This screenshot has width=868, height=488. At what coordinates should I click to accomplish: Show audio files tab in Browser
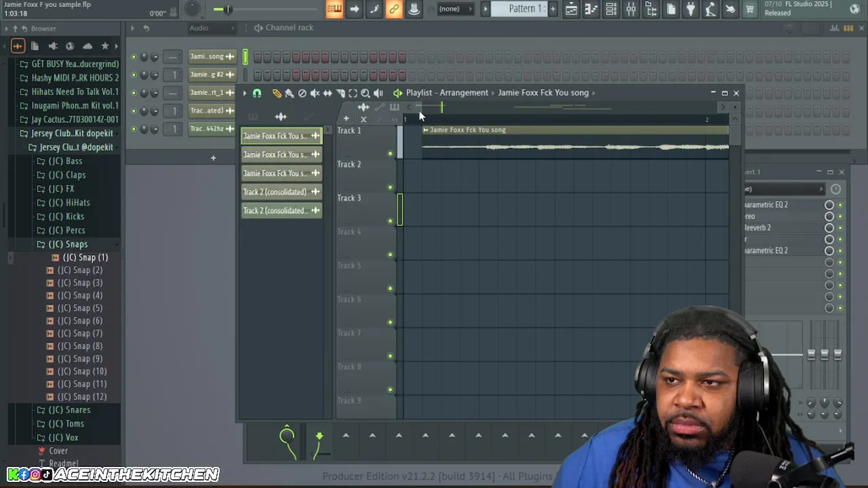click(x=18, y=46)
